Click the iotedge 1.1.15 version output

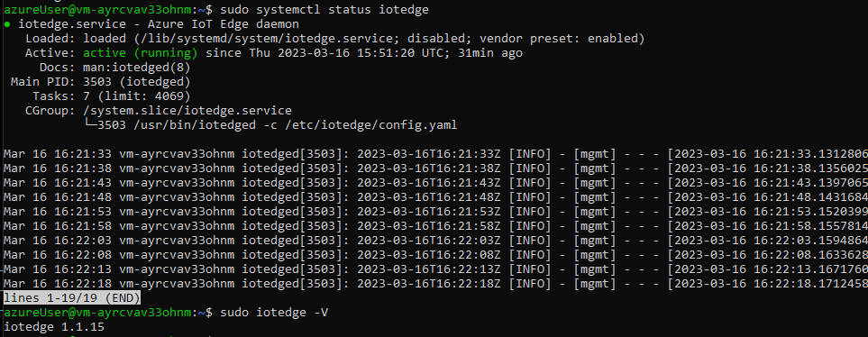[54, 327]
